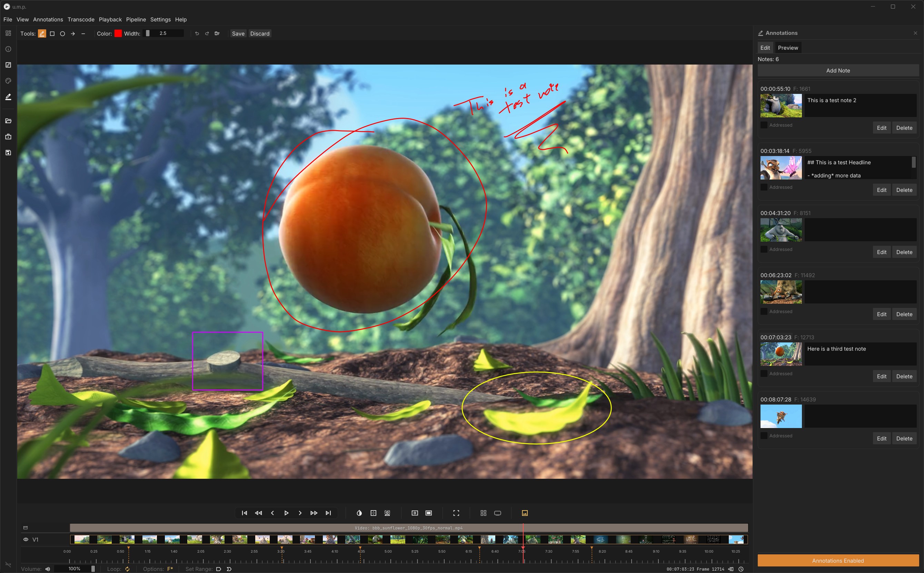Toggle V1 track visibility eye icon
Image resolution: width=924 pixels, height=573 pixels.
pos(26,540)
